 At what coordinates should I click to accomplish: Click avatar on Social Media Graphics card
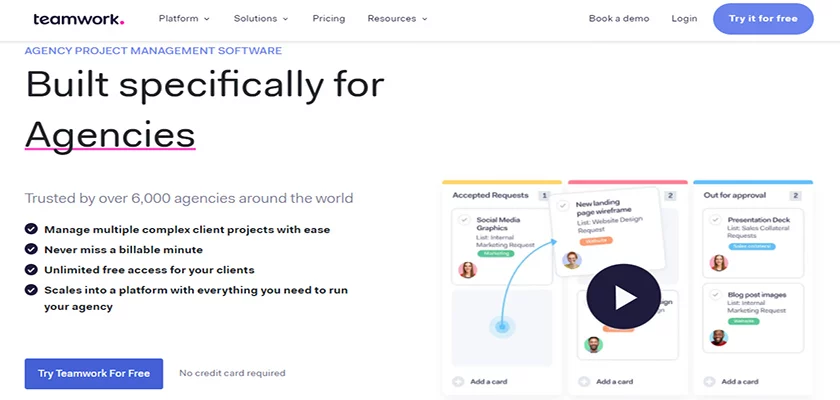(x=468, y=269)
